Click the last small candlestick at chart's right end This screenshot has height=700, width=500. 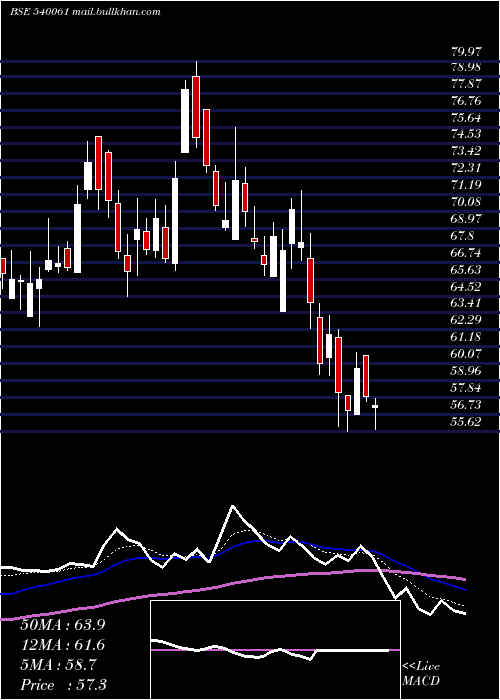[375, 413]
